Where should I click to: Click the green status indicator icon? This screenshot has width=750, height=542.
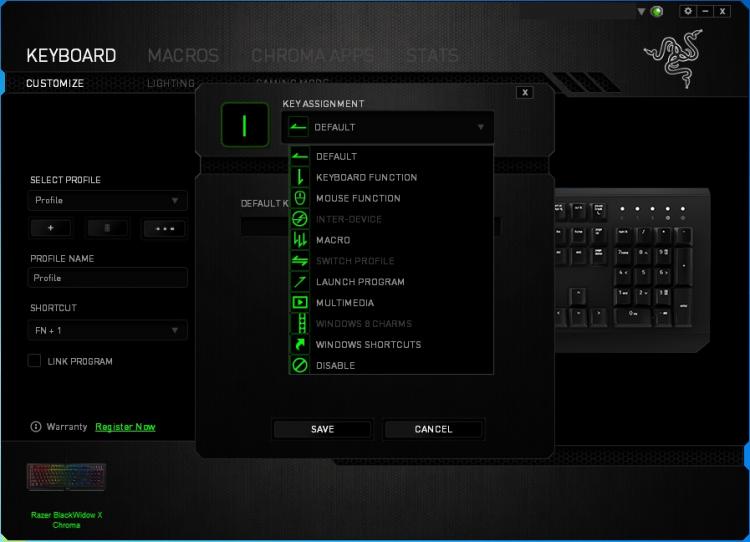(x=657, y=11)
